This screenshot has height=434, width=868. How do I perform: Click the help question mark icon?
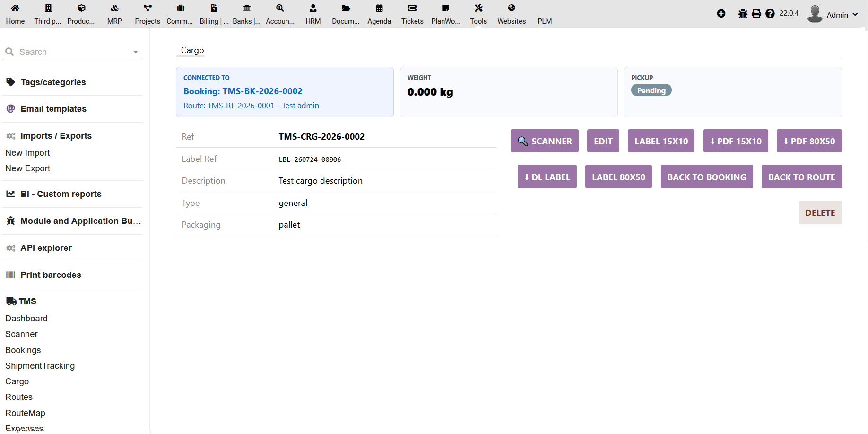770,14
